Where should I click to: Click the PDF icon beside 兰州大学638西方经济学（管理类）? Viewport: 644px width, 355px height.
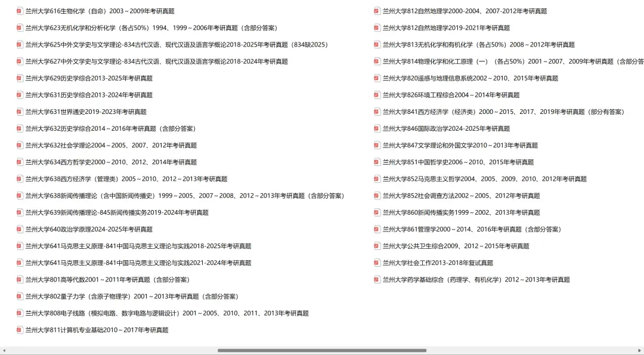coord(20,179)
